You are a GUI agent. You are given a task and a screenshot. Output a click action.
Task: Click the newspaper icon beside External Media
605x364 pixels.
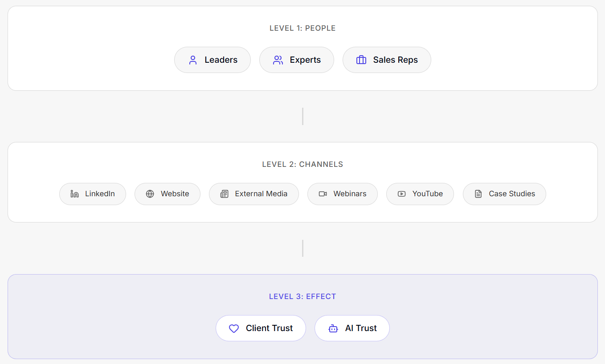click(225, 194)
